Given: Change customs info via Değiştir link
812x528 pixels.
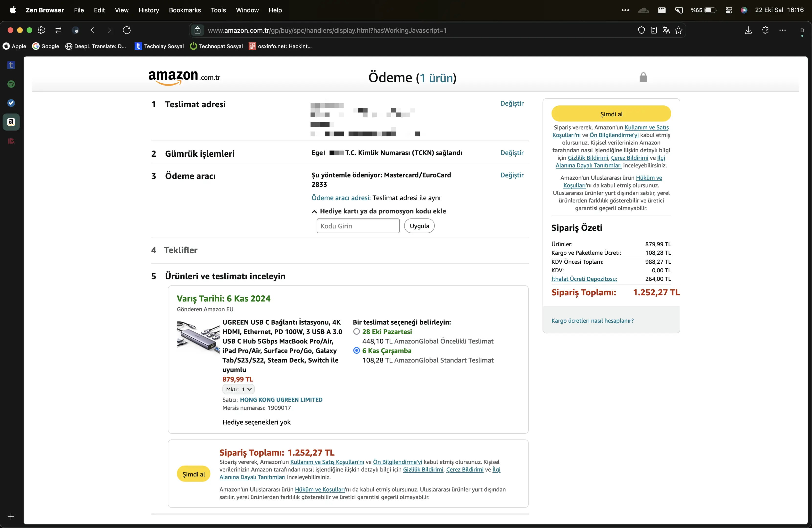Looking at the screenshot, I should coord(512,153).
